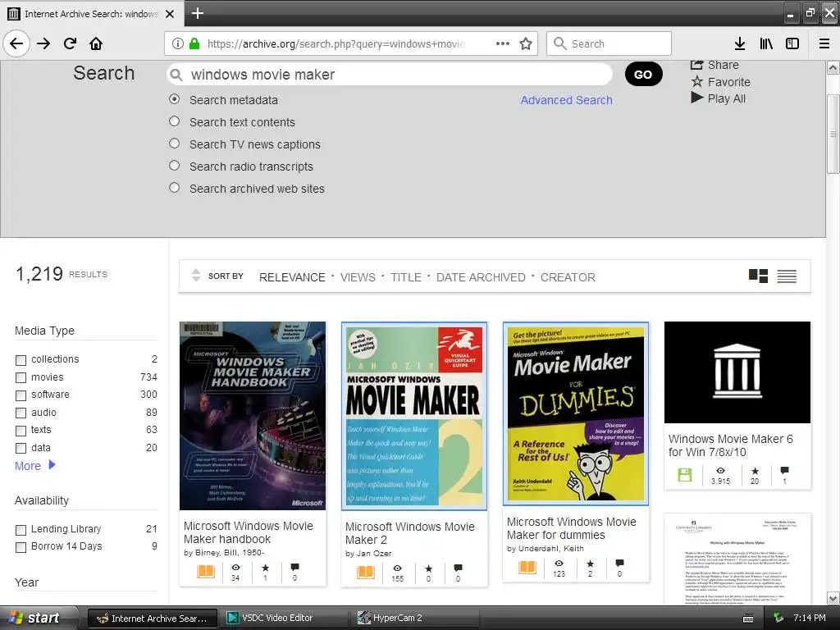Screen dimensions: 840x630
Task: Open the Downloads arrow icon
Action: [740, 43]
